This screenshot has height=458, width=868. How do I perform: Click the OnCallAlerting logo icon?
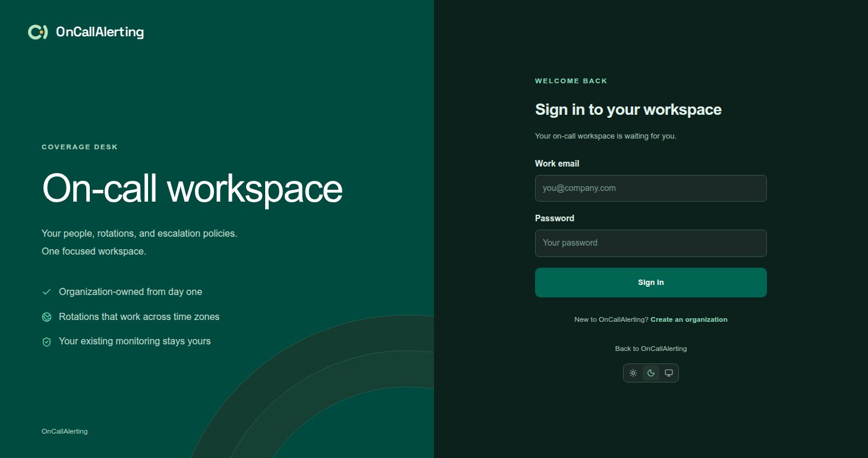(37, 32)
